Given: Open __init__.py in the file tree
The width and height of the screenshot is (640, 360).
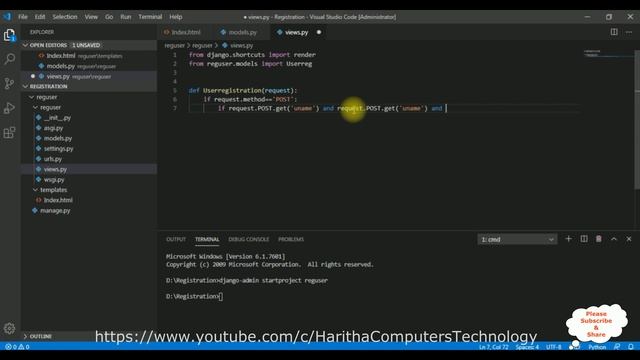Looking at the screenshot, I should [x=57, y=118].
